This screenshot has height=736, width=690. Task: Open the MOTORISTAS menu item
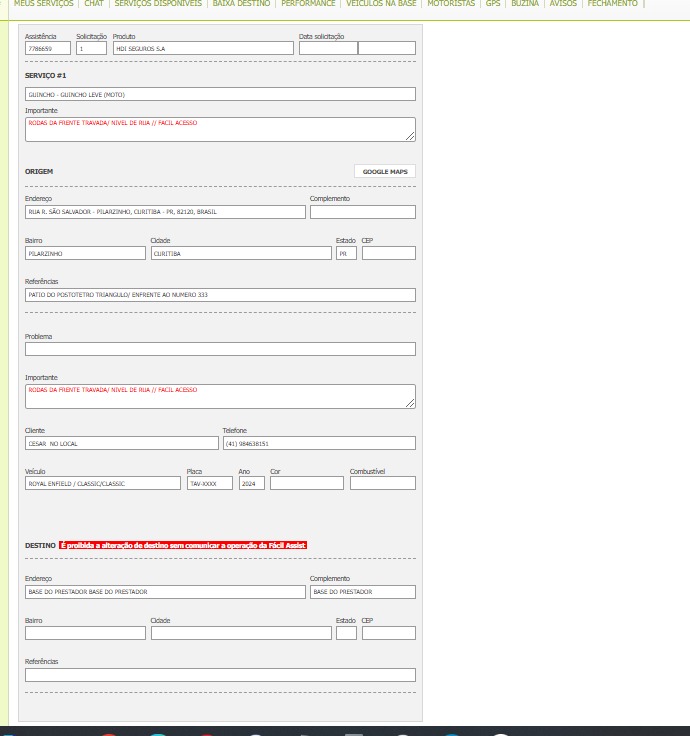tap(451, 4)
